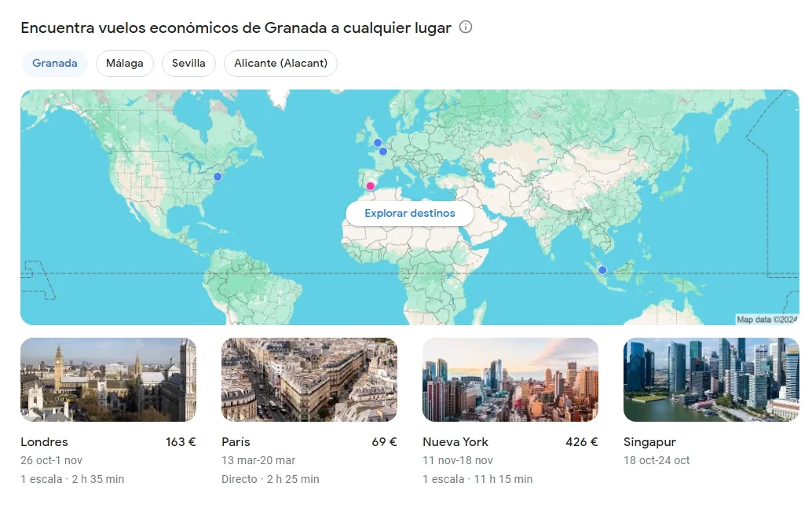Click the Londres destination title
812x505 pixels.
pyautogui.click(x=45, y=442)
